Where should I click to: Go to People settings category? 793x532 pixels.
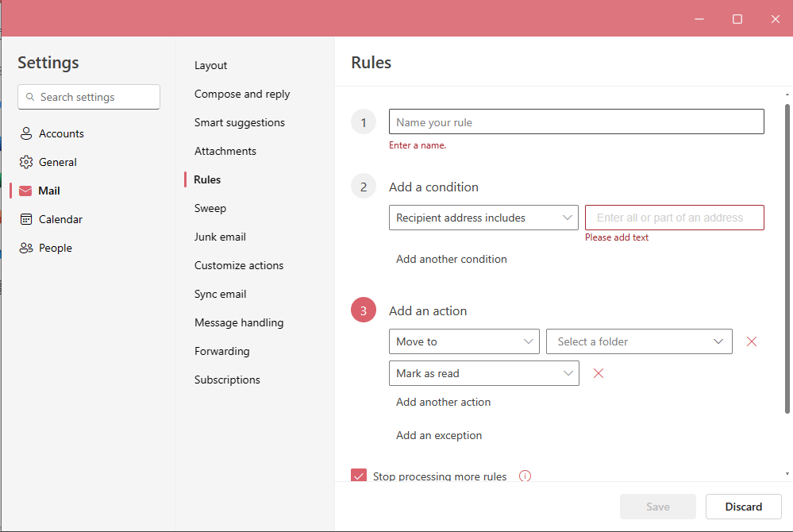coord(55,248)
